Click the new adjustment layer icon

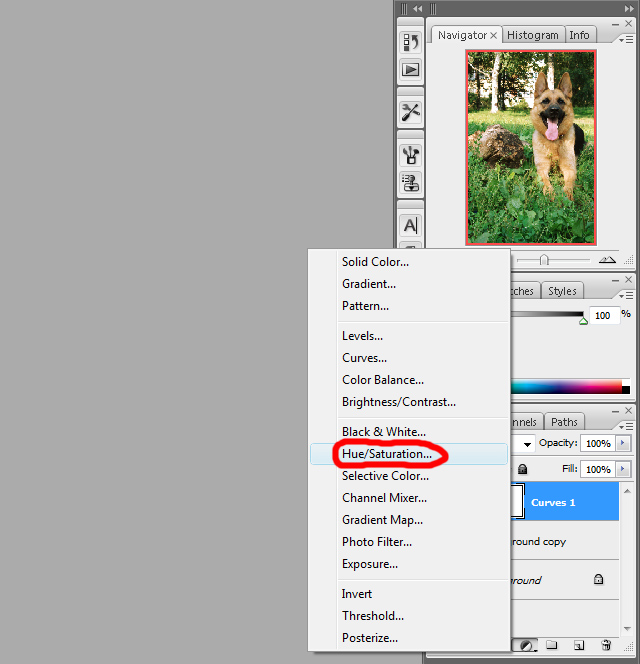pyautogui.click(x=524, y=646)
